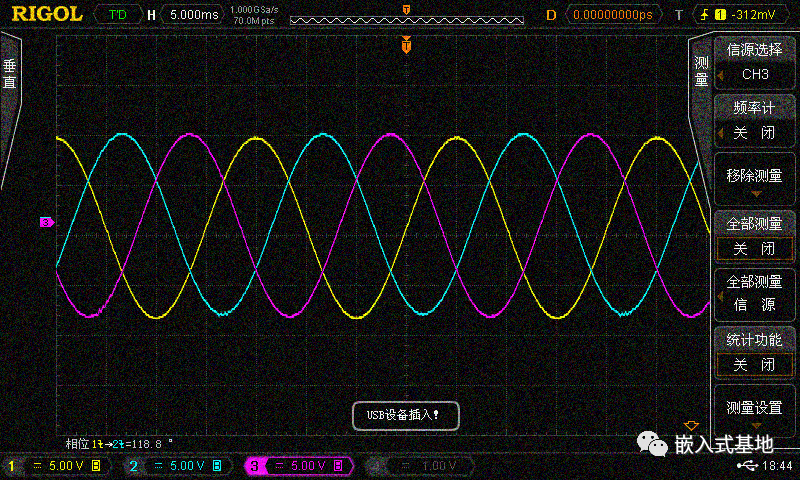800x480 pixels.
Task: Click the T'D trigger status indicator
Action: pyautogui.click(x=117, y=14)
